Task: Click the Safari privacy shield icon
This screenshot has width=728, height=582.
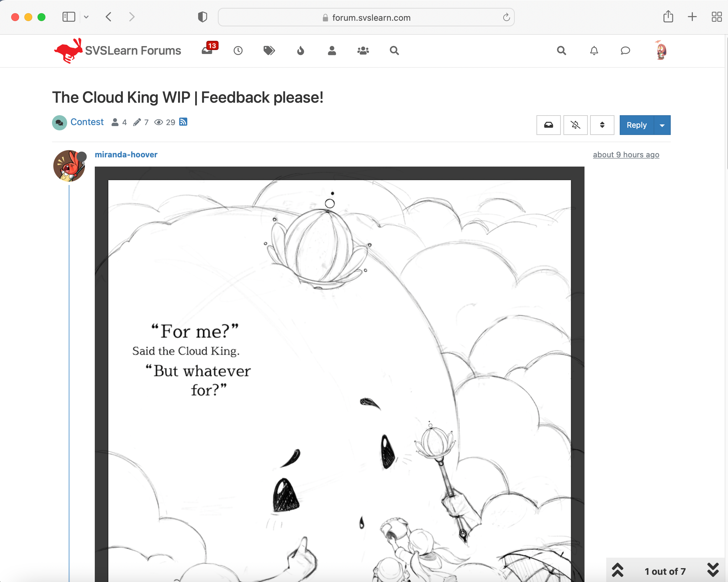Action: [202, 17]
